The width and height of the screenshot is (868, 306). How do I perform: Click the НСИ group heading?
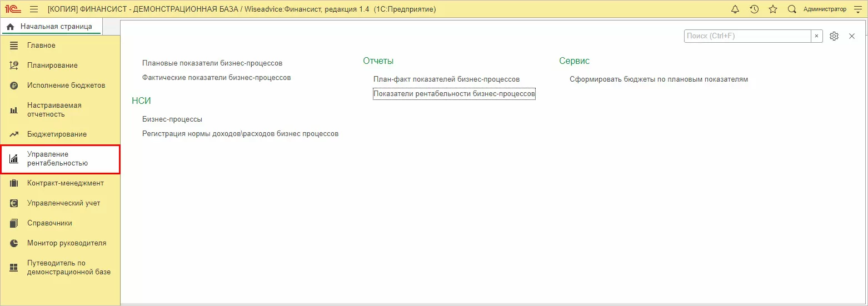pos(142,101)
